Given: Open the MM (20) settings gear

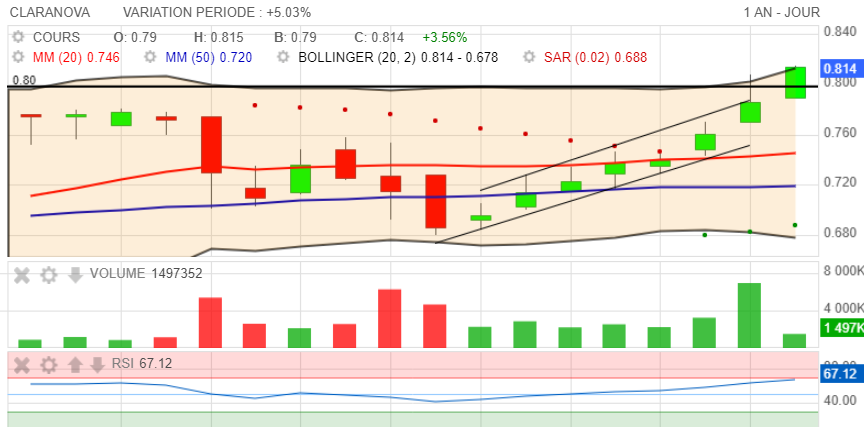Looking at the screenshot, I should click(18, 57).
